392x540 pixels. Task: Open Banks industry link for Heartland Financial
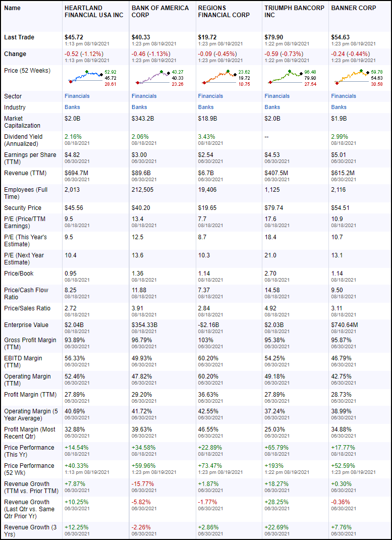(x=72, y=107)
